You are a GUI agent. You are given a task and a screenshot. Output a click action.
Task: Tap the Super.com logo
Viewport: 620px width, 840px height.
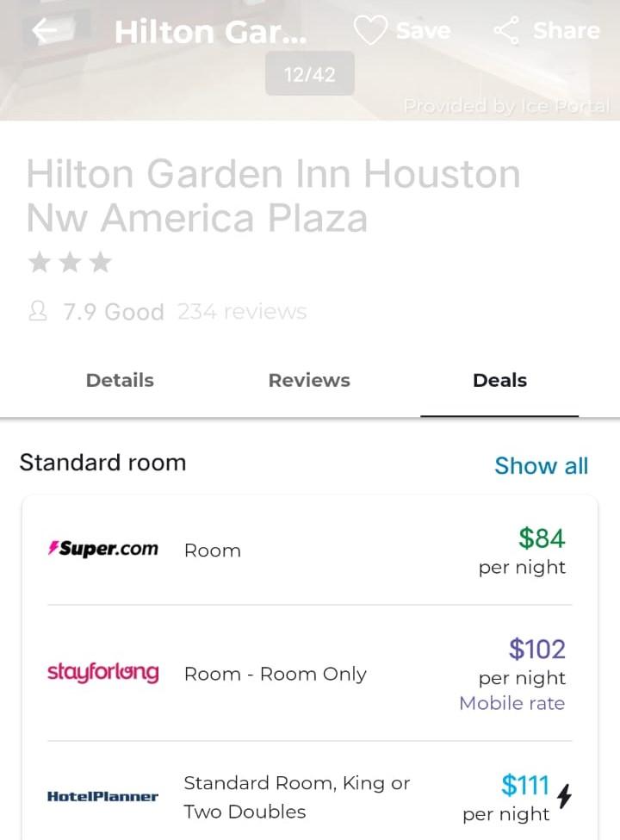[x=102, y=549]
